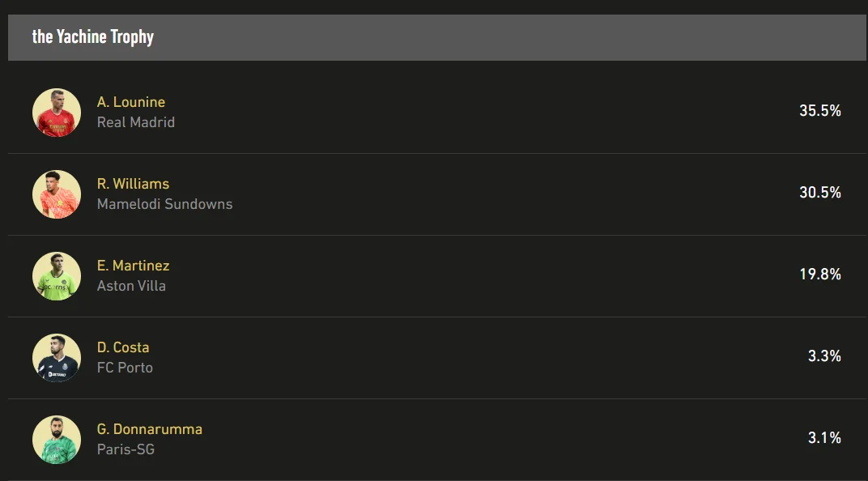Click the 19.8% vote percentage
The width and height of the screenshot is (868, 481).
[820, 275]
